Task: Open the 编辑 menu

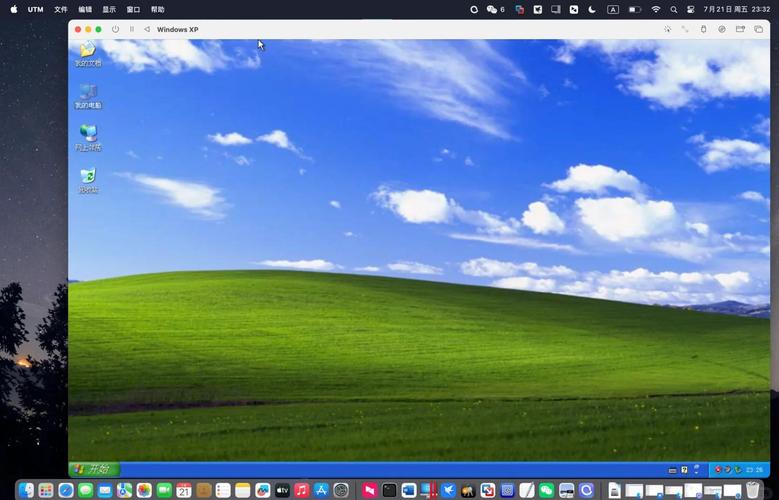Action: coord(85,9)
